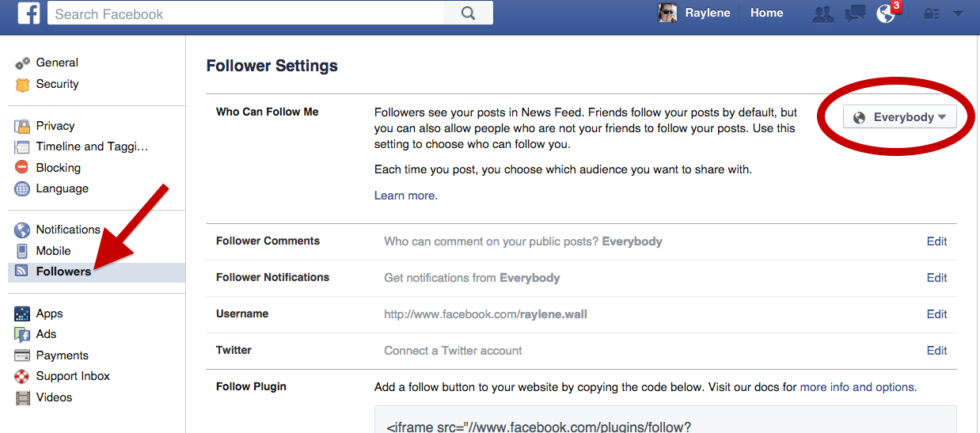The width and height of the screenshot is (980, 433).
Task: Open the messages icon
Action: pyautogui.click(x=855, y=13)
